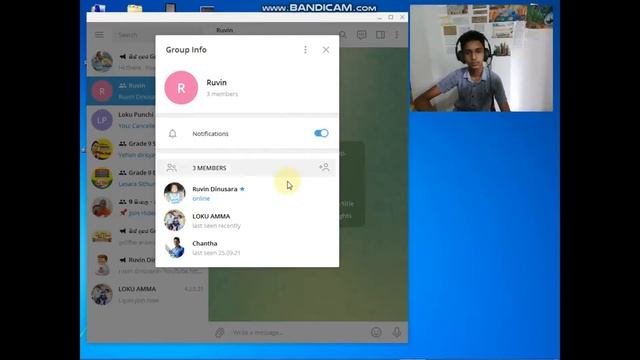Viewport: 640px width, 360px height.
Task: Open the Loku Punchi chat
Action: pyautogui.click(x=121, y=120)
